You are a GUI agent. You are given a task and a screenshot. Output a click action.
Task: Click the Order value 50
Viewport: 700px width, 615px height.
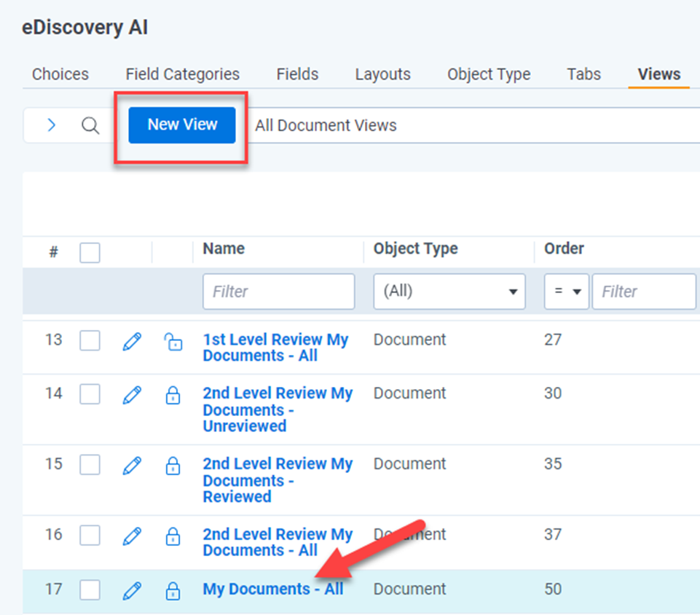coord(553,589)
